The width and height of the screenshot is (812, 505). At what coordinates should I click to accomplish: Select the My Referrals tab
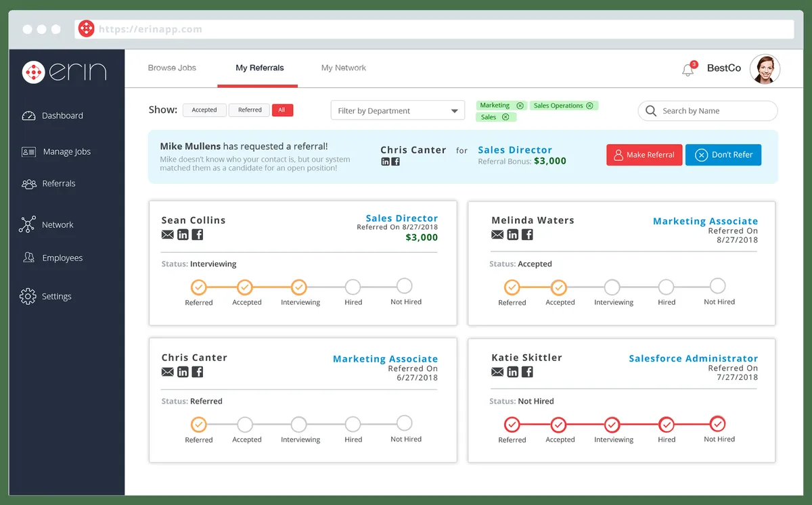pyautogui.click(x=260, y=68)
